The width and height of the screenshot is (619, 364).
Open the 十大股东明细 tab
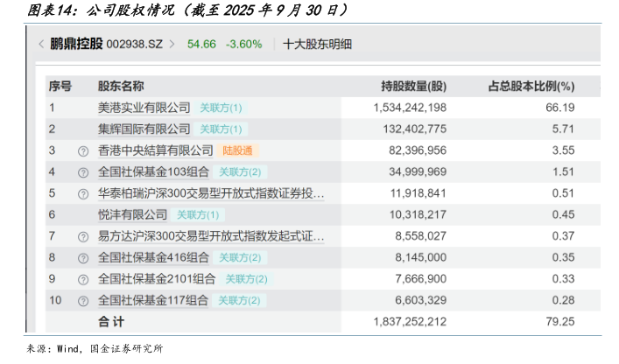point(318,44)
